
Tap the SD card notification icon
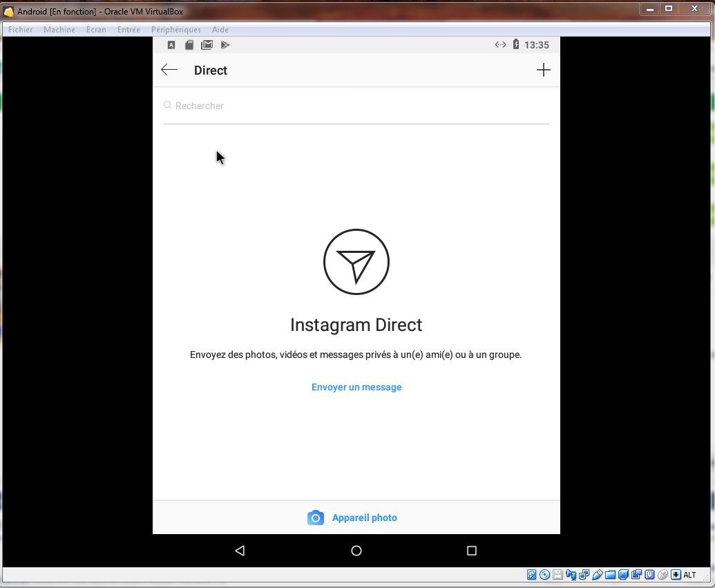point(189,45)
